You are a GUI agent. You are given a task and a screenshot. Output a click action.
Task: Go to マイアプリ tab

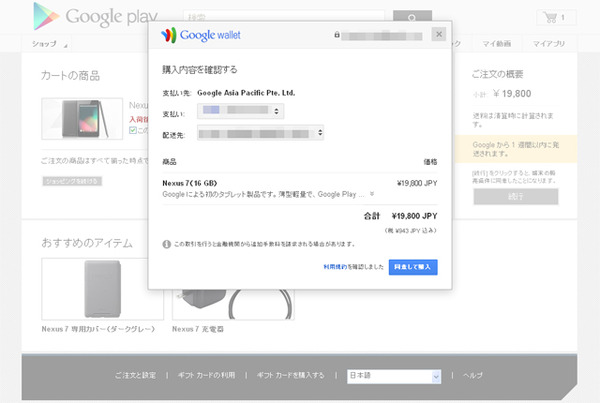click(x=548, y=44)
